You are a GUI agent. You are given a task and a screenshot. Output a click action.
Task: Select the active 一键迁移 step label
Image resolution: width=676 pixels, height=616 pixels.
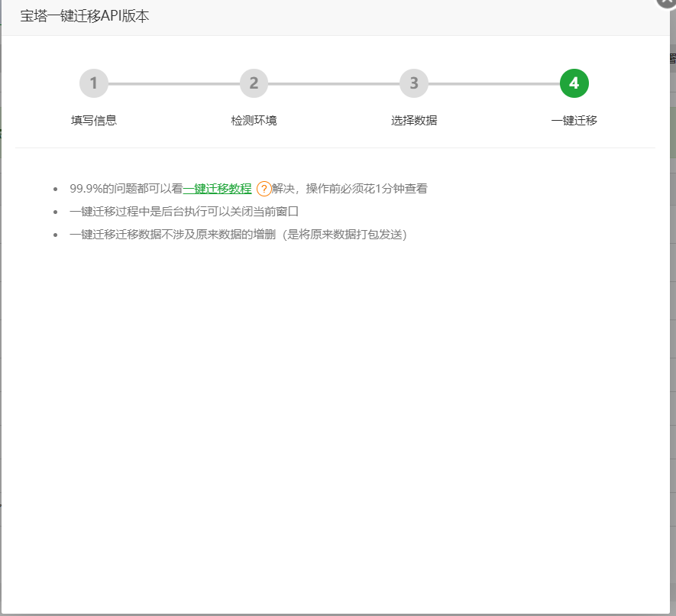pyautogui.click(x=574, y=120)
